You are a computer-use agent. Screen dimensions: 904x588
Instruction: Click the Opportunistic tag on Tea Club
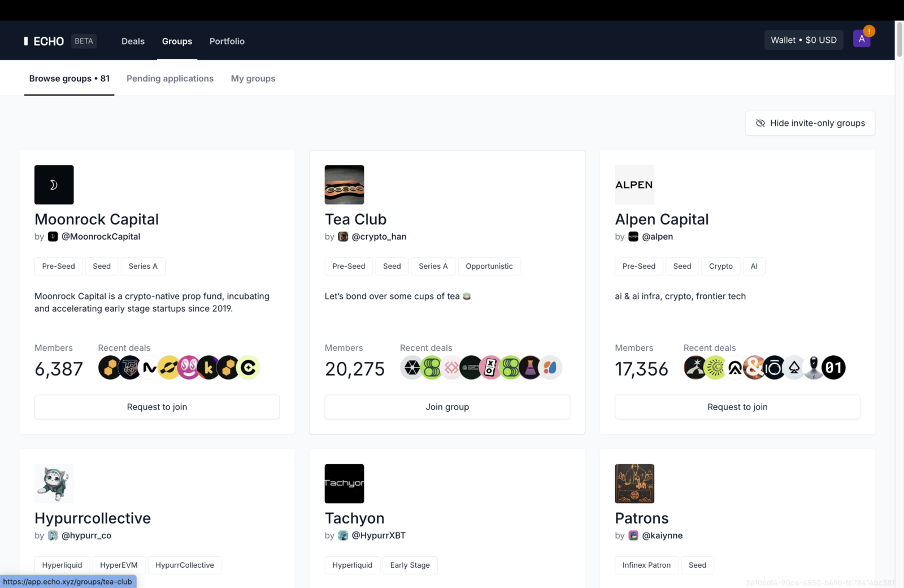coord(489,266)
